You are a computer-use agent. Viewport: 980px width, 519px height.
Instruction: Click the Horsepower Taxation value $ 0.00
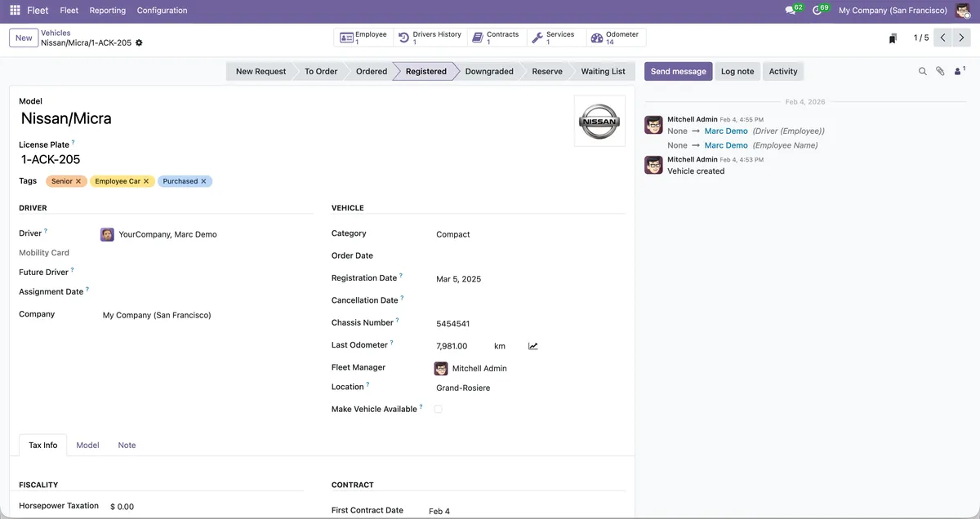(x=122, y=507)
